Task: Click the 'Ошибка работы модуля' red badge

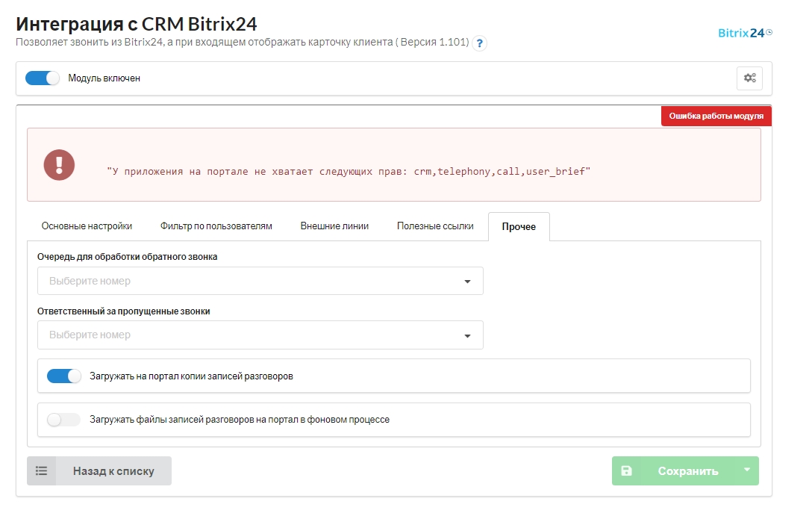Action: coord(716,117)
